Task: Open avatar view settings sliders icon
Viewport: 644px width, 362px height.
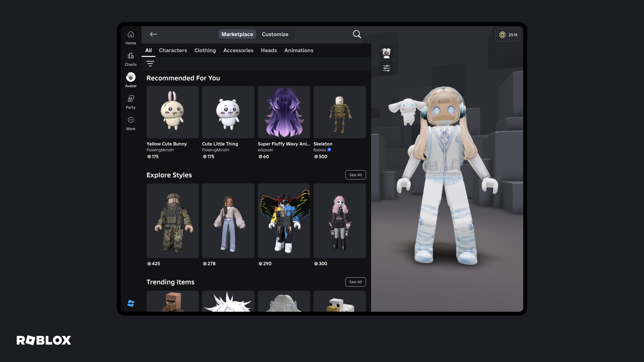Action: tap(386, 68)
